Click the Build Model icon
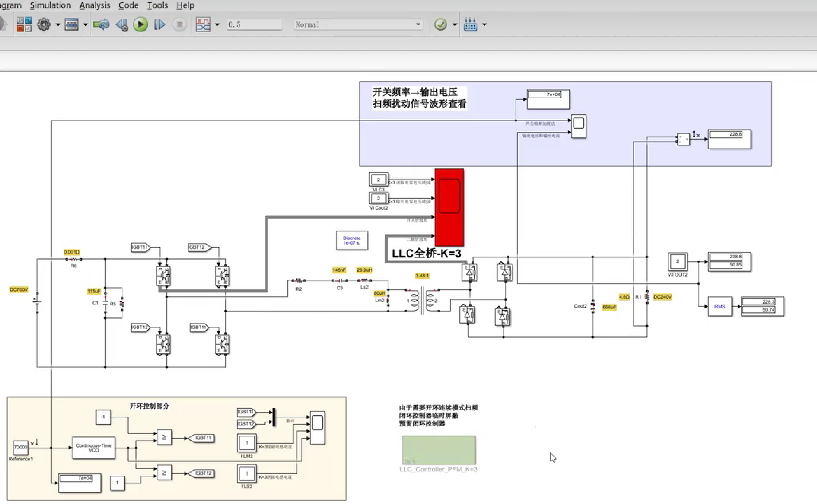This screenshot has width=817, height=504. (470, 24)
